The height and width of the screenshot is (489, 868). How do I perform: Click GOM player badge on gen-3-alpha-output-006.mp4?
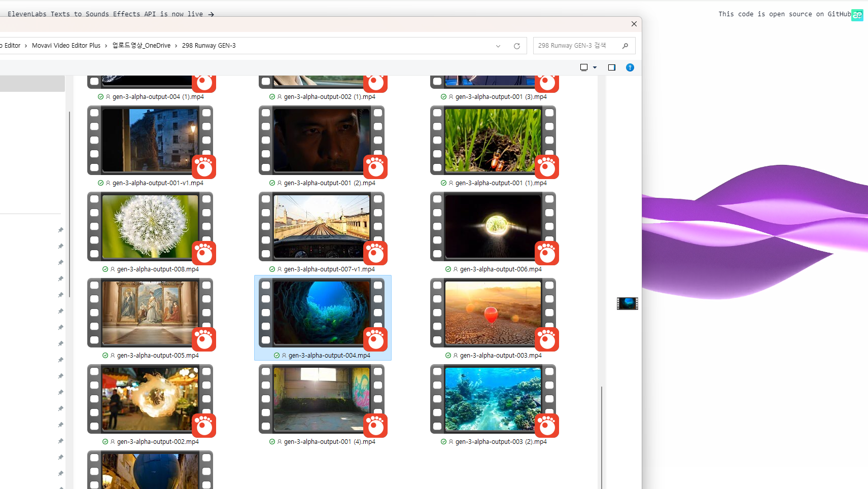(x=547, y=253)
